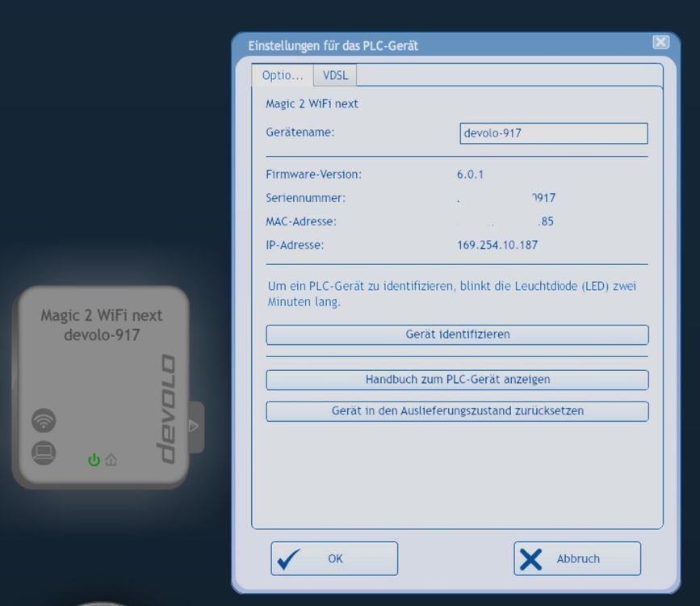Switch to the Optio... tab
Screen dimensions: 700x606
(282, 75)
